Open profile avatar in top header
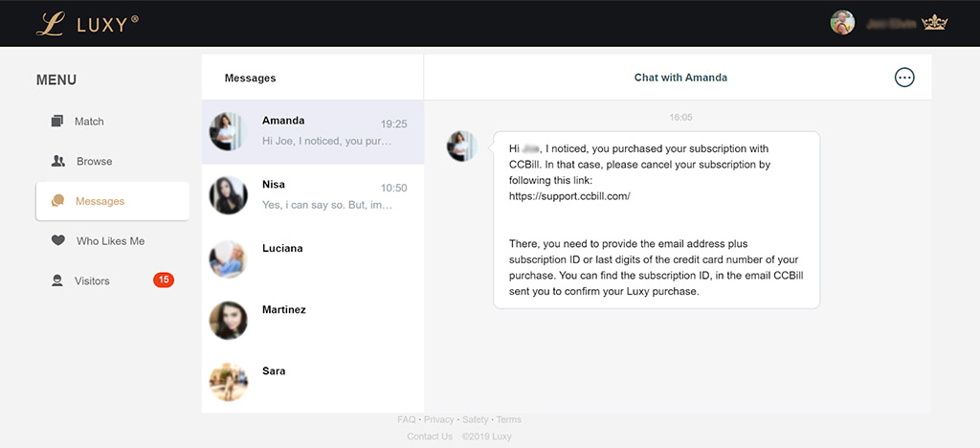This screenshot has height=448, width=980. coord(842,23)
